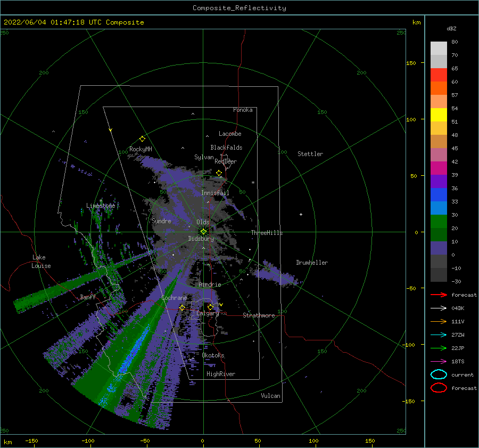Select the Banff label

pyautogui.click(x=88, y=297)
